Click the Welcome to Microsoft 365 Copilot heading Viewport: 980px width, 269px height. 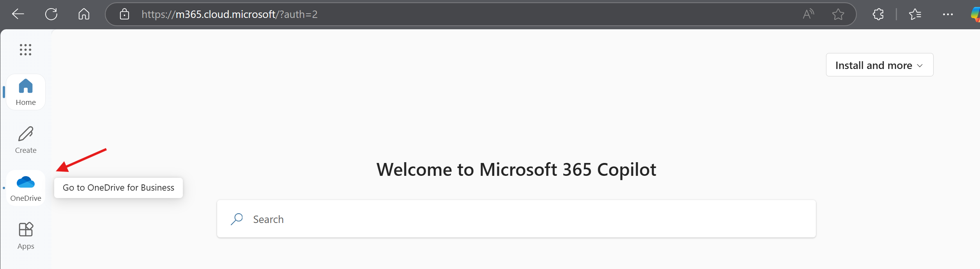516,170
